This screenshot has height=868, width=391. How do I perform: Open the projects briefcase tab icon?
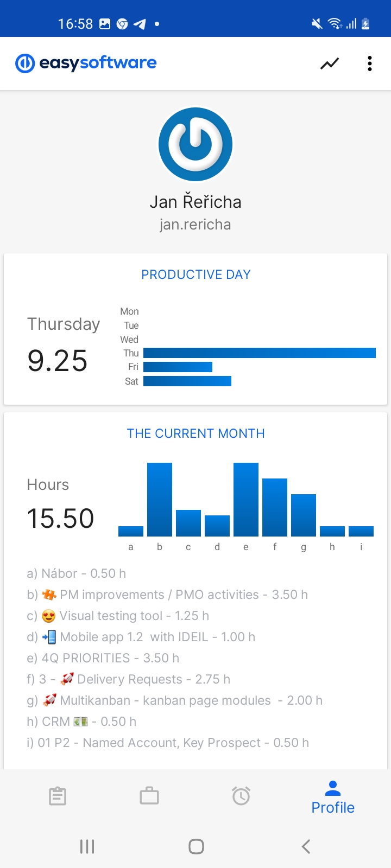pyautogui.click(x=149, y=796)
